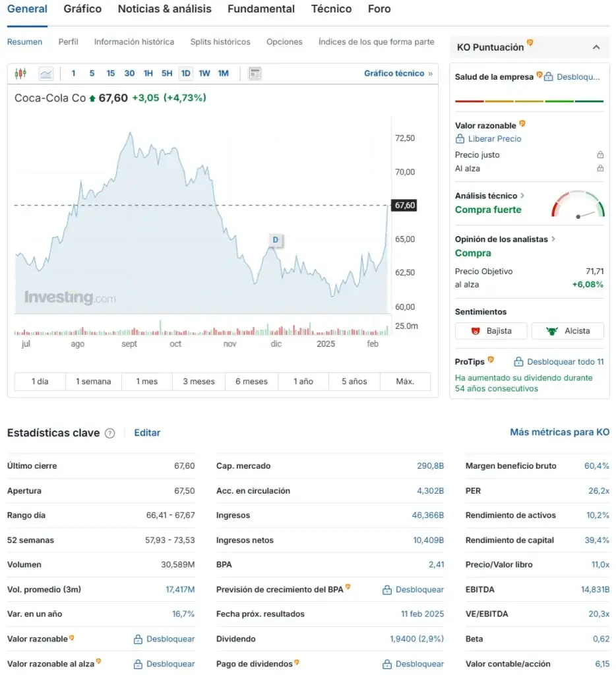Image resolution: width=616 pixels, height=675 pixels.
Task: Click the padlock beside Precio justo
Action: point(600,154)
